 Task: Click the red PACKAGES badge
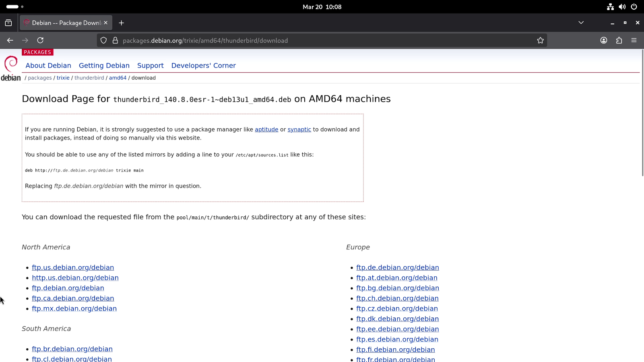(x=37, y=52)
